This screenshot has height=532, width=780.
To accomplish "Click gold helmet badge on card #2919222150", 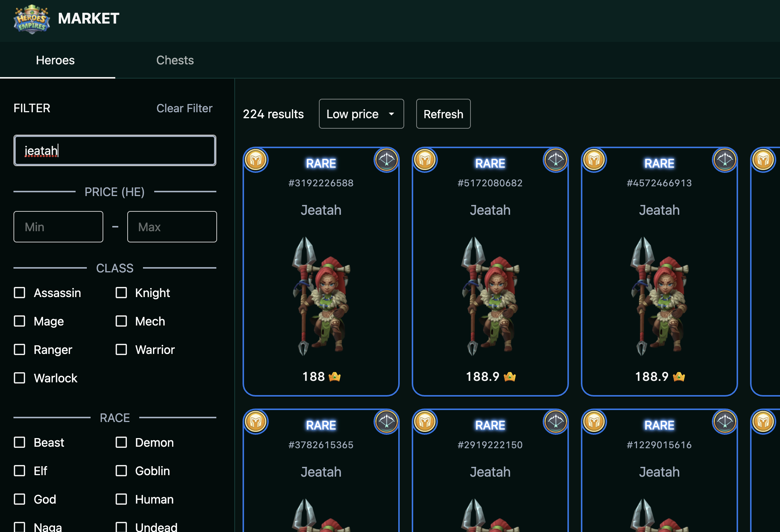I will [x=425, y=422].
